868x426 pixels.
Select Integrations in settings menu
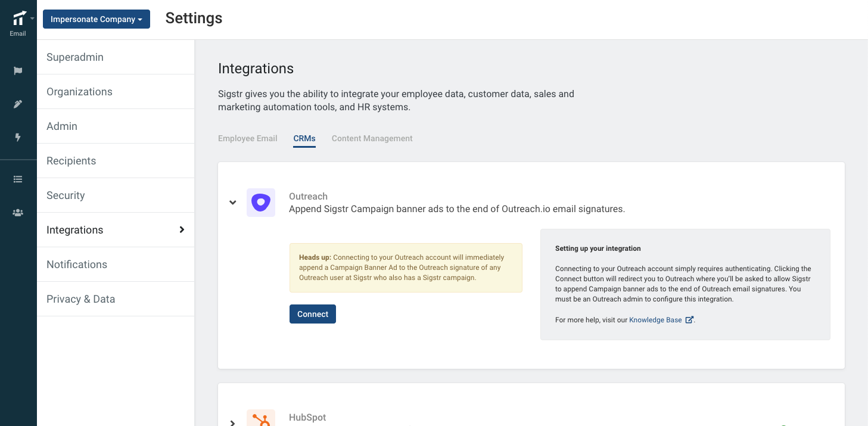click(116, 230)
